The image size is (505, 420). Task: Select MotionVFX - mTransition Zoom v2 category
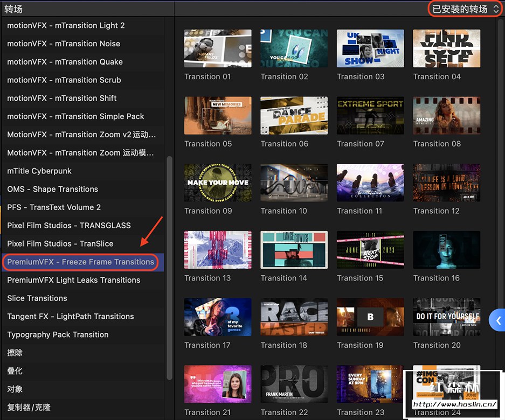82,135
